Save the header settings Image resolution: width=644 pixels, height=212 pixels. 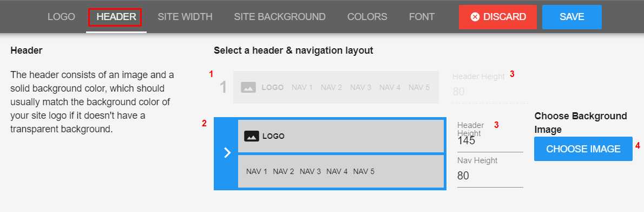coord(571,17)
